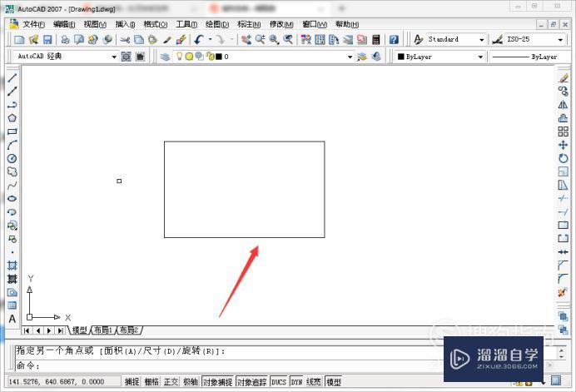This screenshot has height=392, width=576.
Task: Open the Standard text style dropdown
Action: [481, 39]
